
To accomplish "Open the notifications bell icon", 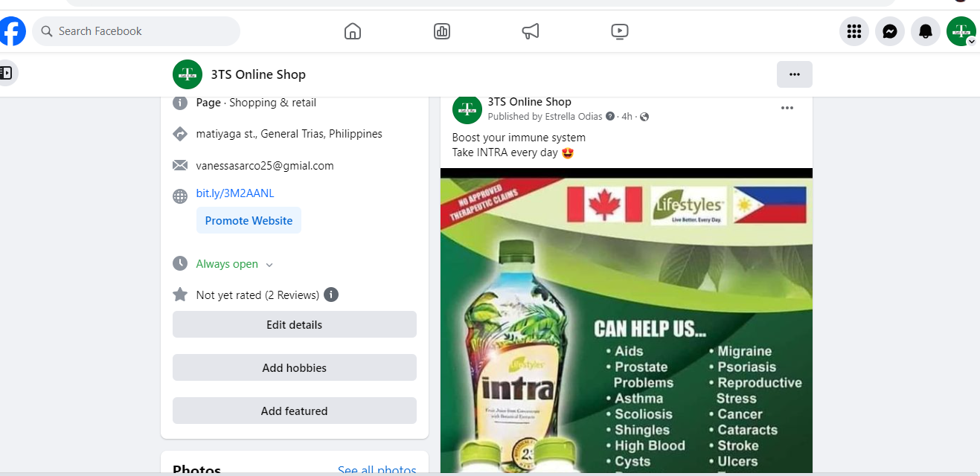I will [x=926, y=31].
